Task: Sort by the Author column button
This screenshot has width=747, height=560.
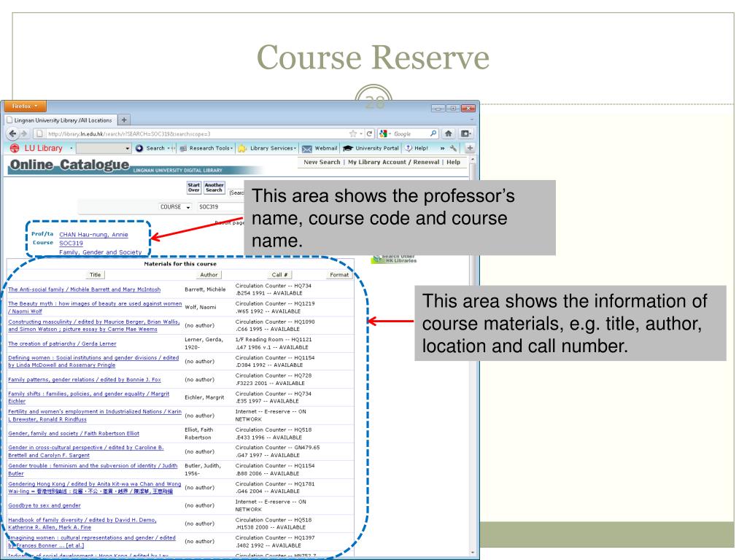Action: tap(209, 275)
